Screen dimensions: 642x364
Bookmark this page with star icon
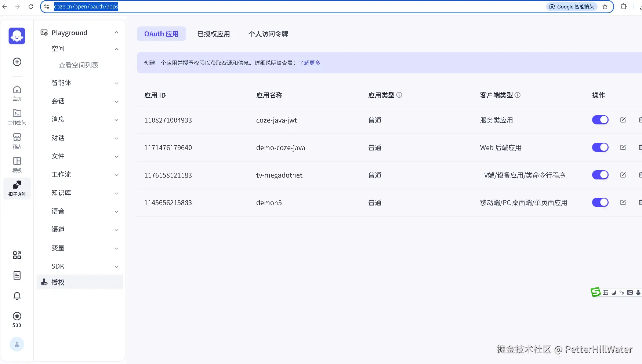tap(605, 7)
